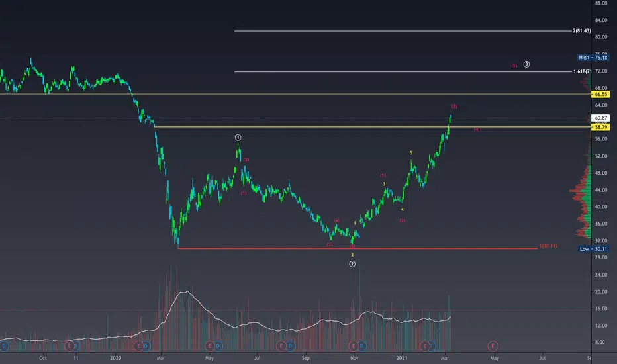Click the 24.00 value on the price scale
The image size is (617, 364).
point(601,275)
